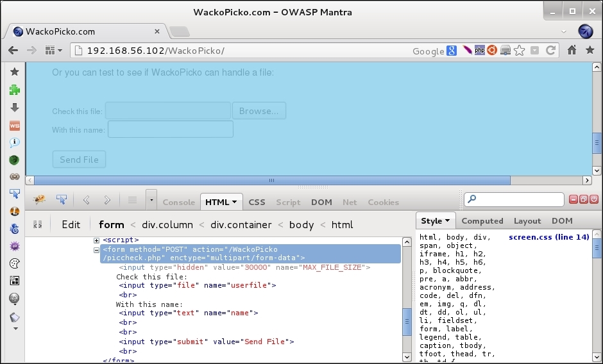Open the Firebug panel selector dropdown arrow
Screen dimensions: 603x364
coord(151,200)
